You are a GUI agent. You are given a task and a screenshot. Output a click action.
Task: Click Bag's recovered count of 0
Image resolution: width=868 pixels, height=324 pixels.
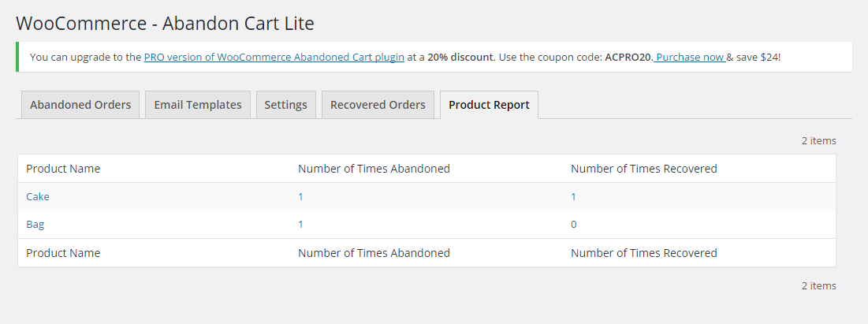[573, 224]
